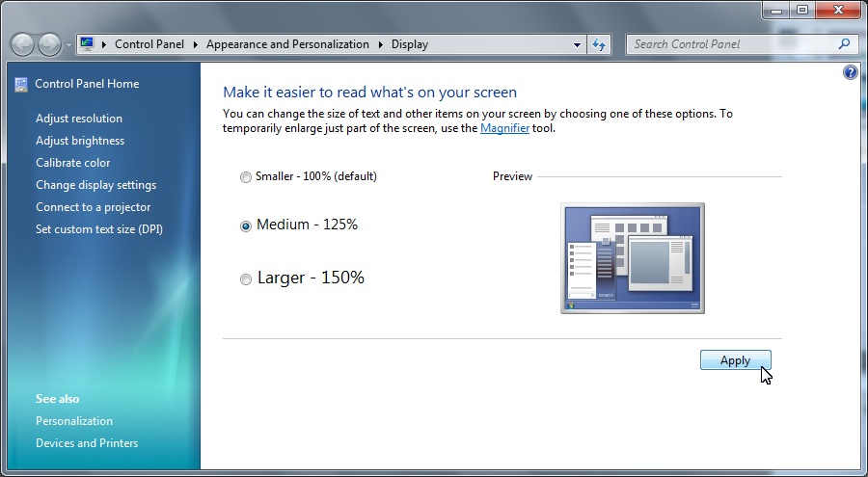Screen dimensions: 868x477
Task: Open Adjust resolution
Action: click(79, 119)
